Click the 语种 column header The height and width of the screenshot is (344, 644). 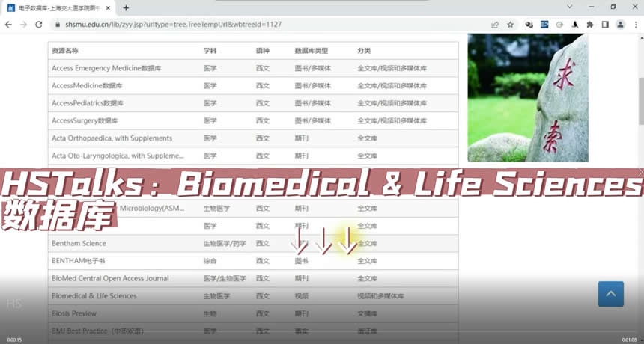(263, 51)
